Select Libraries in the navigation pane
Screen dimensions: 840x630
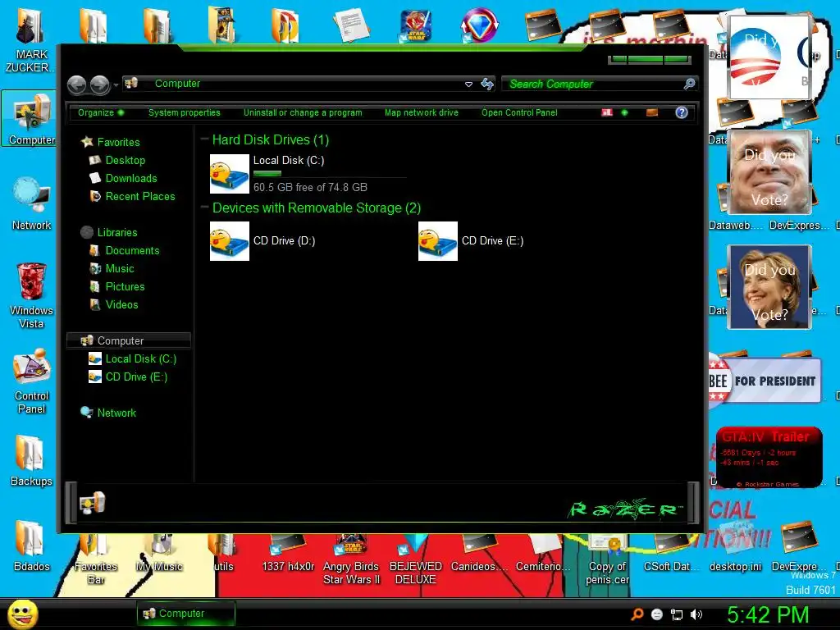click(116, 232)
